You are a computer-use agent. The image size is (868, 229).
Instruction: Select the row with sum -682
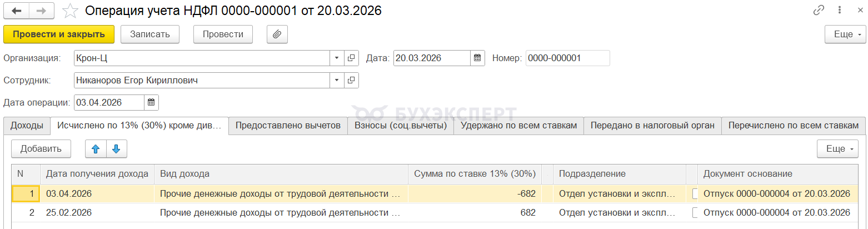278,194
